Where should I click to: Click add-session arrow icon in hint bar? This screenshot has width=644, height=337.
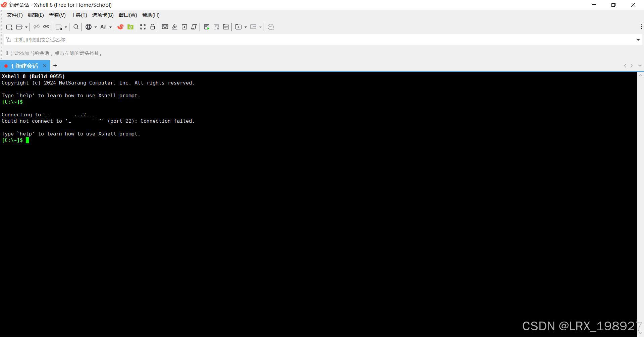click(x=9, y=53)
